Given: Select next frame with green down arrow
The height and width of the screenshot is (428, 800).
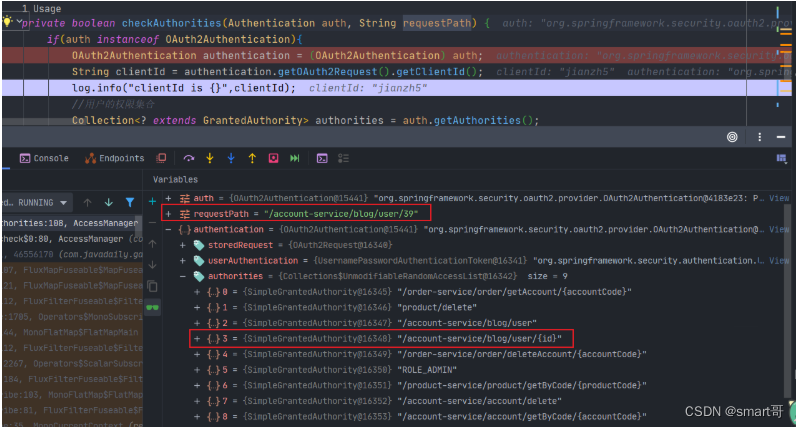Looking at the screenshot, I should [109, 203].
